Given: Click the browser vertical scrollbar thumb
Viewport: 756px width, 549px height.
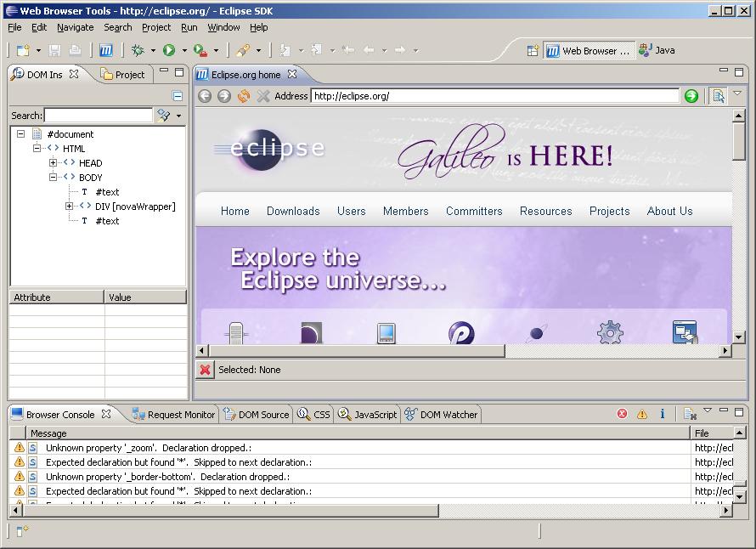Looking at the screenshot, I should [738, 141].
